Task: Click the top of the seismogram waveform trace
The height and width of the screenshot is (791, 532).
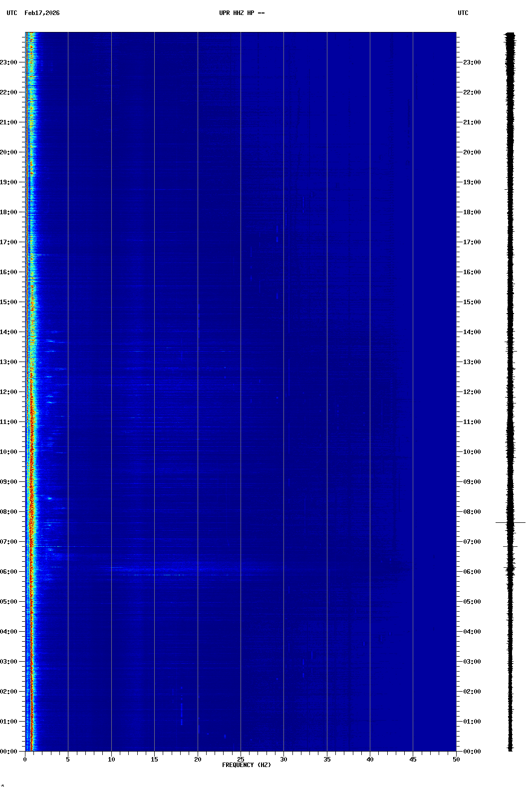Action: point(510,34)
